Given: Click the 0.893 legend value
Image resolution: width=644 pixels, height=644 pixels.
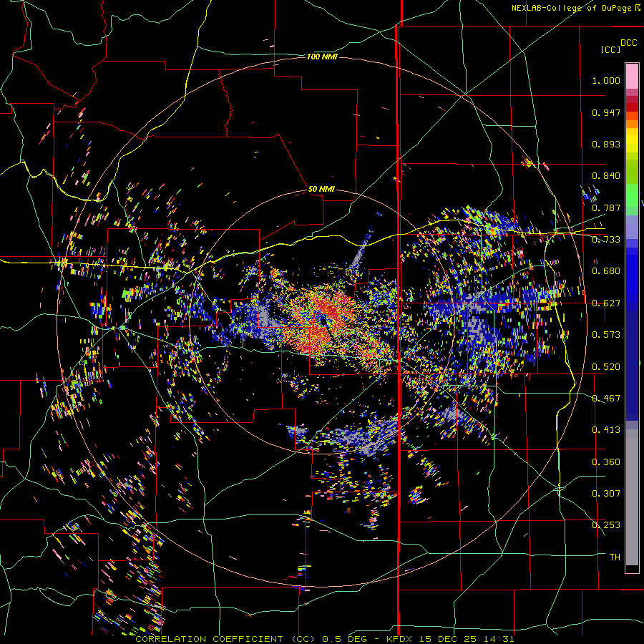Looking at the screenshot, I should pyautogui.click(x=606, y=144).
